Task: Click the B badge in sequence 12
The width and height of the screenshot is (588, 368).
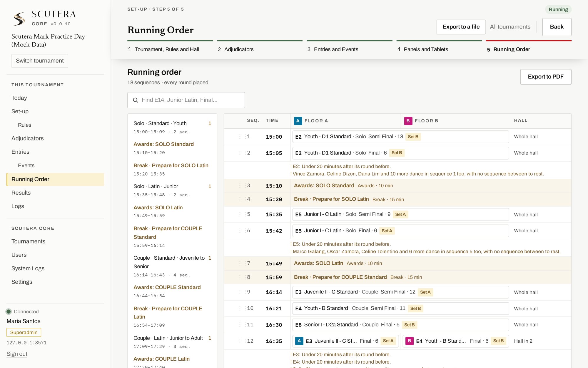Action: (409, 341)
